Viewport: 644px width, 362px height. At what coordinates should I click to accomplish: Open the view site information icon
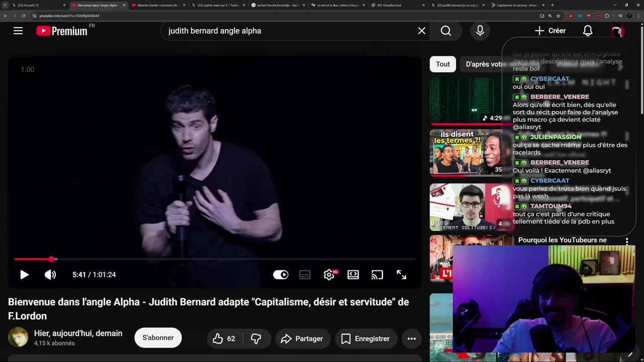pyautogui.click(x=35, y=16)
